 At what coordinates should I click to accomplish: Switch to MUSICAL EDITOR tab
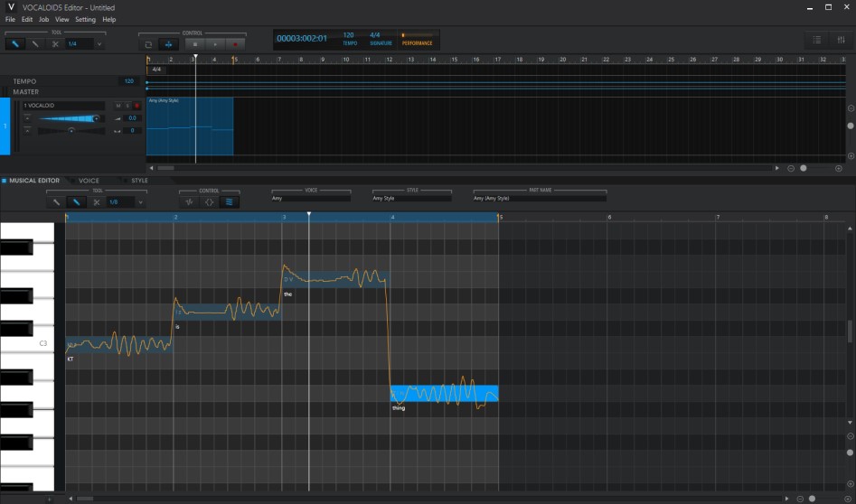33,181
